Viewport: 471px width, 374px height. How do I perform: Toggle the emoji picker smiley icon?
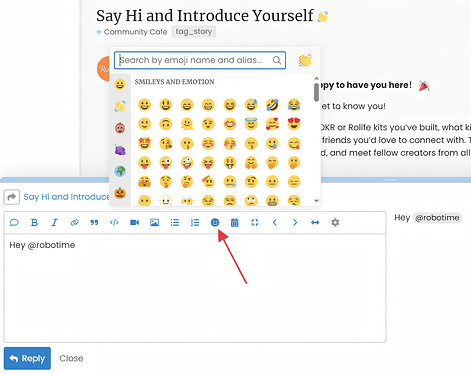click(x=215, y=222)
